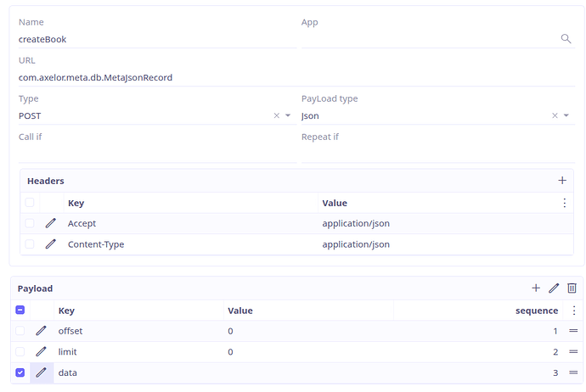Click the drag handle on limit row
The image size is (586, 392).
[573, 352]
